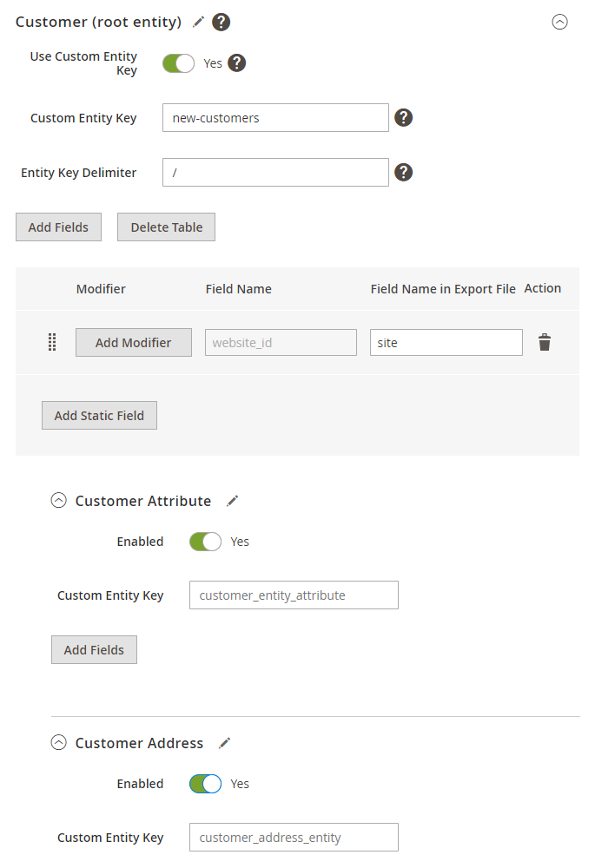Focus the Field Name in Export File input
The width and height of the screenshot is (595, 868).
446,343
